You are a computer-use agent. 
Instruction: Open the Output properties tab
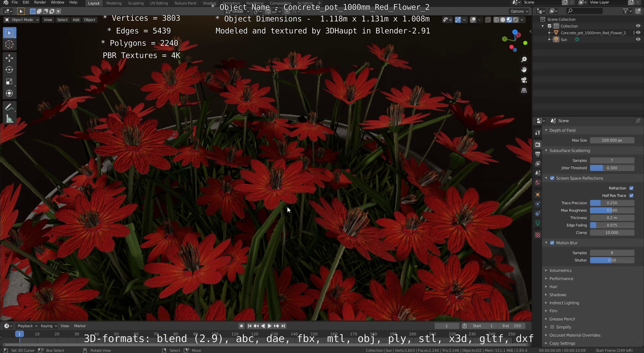click(x=538, y=154)
